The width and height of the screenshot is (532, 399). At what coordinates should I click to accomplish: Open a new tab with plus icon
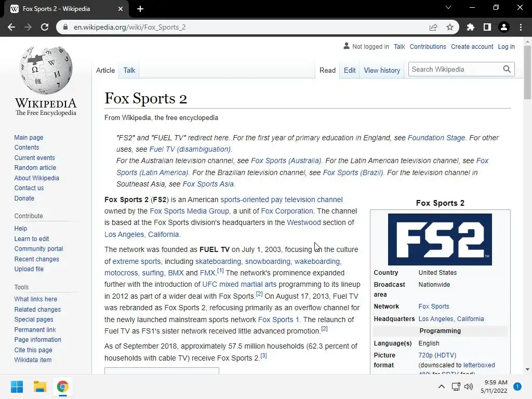coord(140,9)
